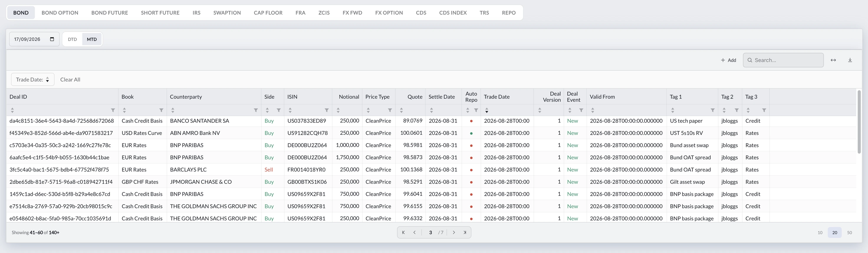This screenshot has width=868, height=253.
Task: Sort by Counterparty column arrows
Action: click(x=173, y=110)
